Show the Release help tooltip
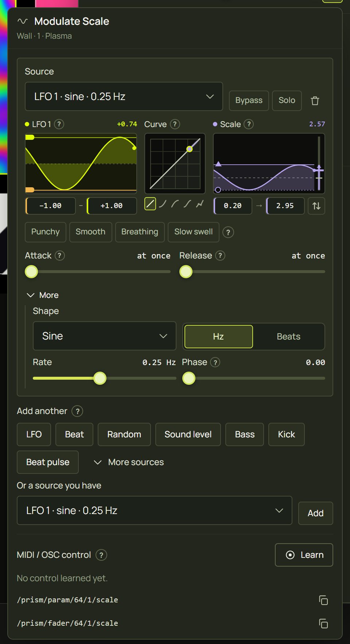This screenshot has height=644, width=350. 220,256
